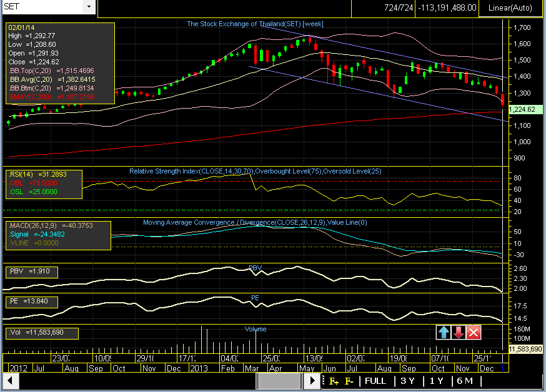Click the scroll left arrow button
The image size is (546, 392).
click(11, 381)
